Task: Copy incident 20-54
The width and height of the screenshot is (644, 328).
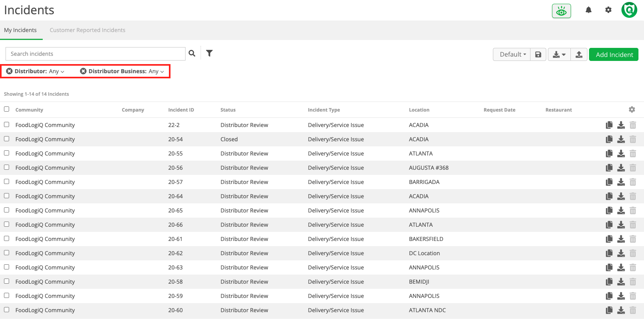Action: coord(609,139)
